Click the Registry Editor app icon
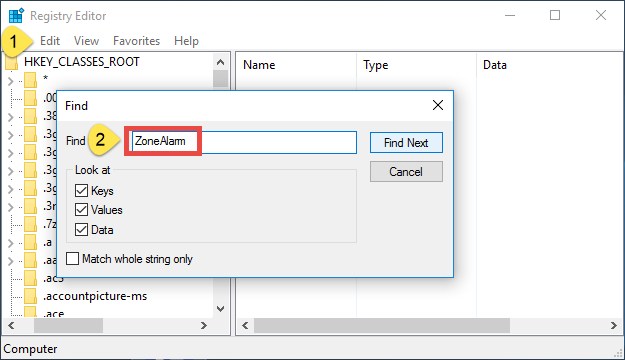 pyautogui.click(x=16, y=16)
